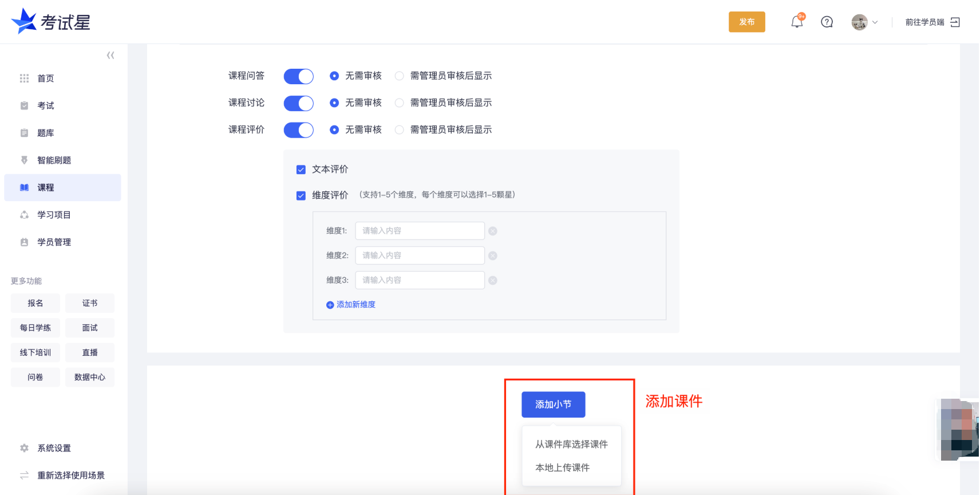
Task: Select 本地上传课件 menu option
Action: [x=562, y=467]
